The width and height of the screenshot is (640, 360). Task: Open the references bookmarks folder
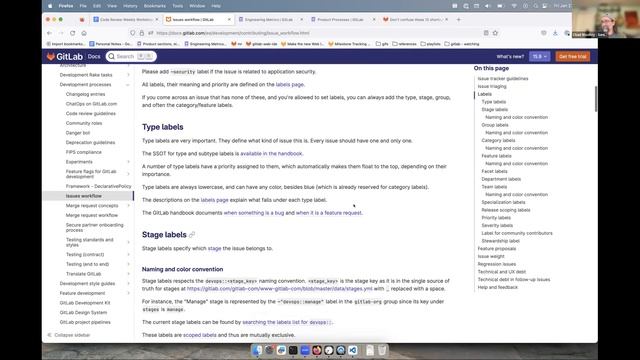(x=404, y=44)
